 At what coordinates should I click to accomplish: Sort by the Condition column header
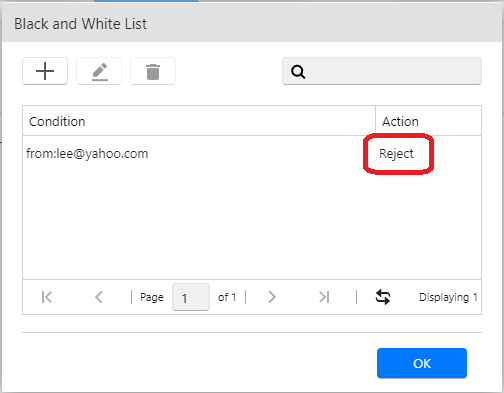199,121
